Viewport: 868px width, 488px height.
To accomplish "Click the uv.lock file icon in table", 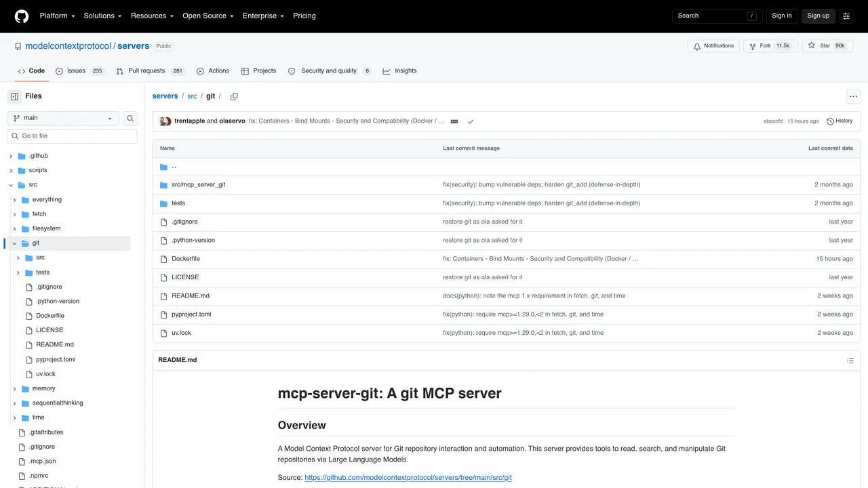I will [x=163, y=333].
